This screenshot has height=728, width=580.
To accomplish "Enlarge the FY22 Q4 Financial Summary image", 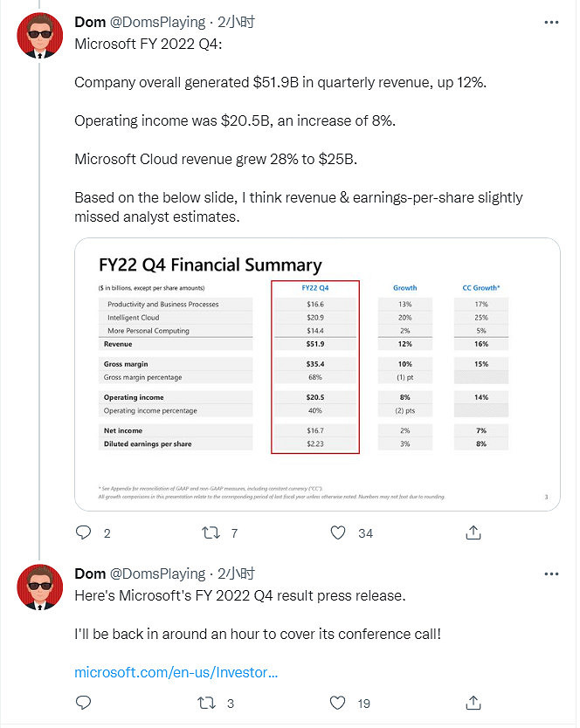I will click(317, 374).
